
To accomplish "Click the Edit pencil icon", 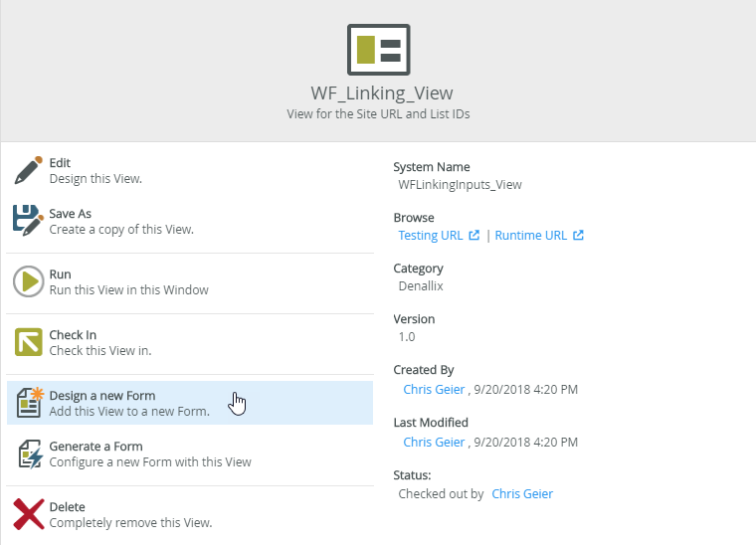I will point(28,170).
